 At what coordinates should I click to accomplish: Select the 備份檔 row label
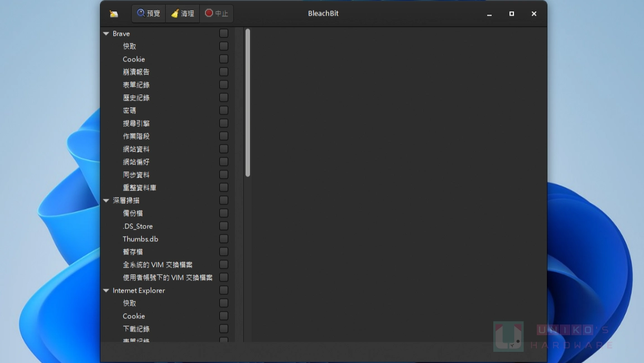(x=133, y=213)
